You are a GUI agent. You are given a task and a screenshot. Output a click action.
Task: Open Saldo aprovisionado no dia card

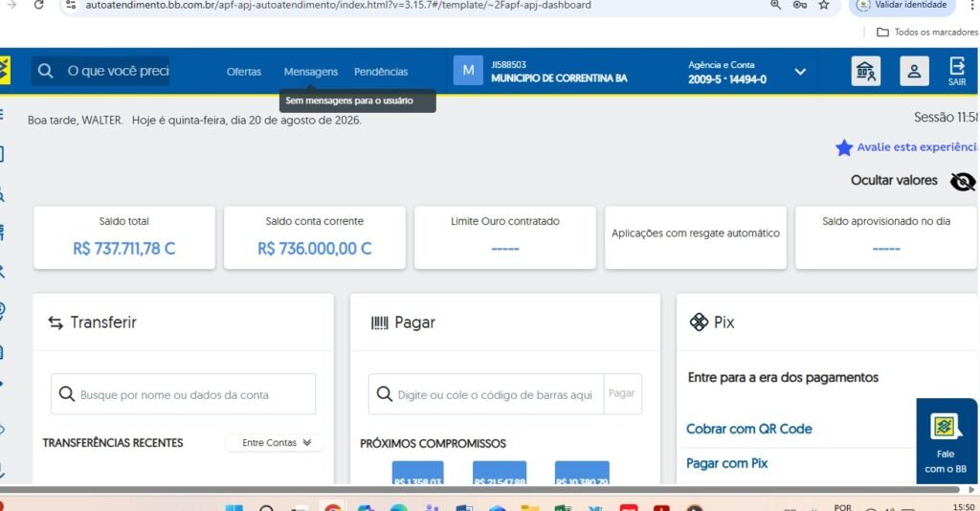tap(885, 238)
